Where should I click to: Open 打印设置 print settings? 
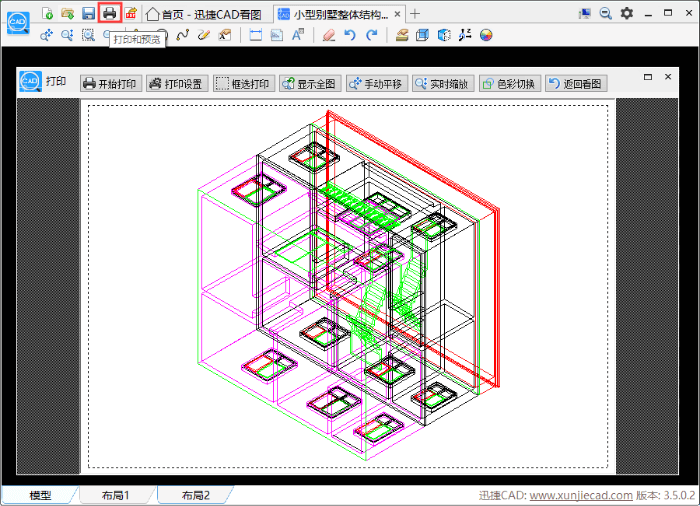tap(177, 84)
